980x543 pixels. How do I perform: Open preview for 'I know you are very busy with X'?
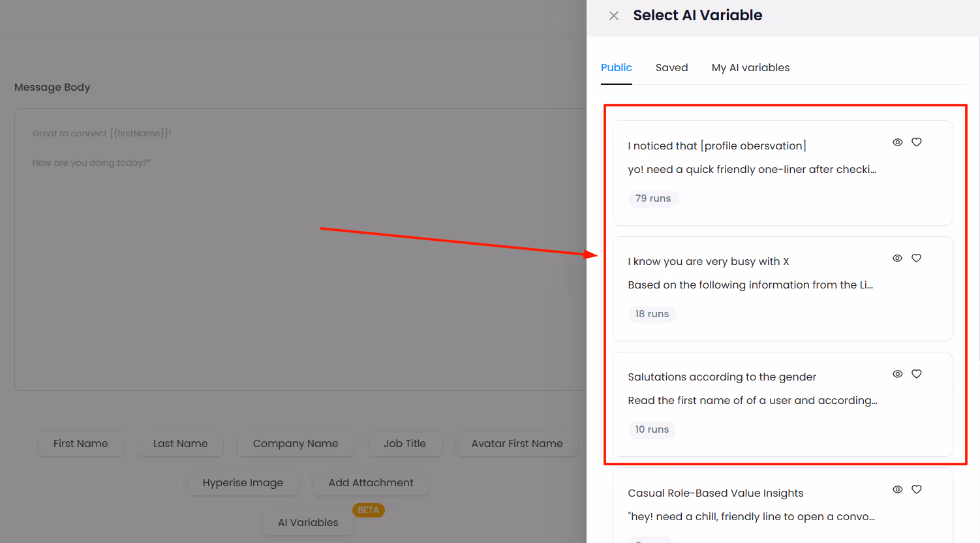(x=897, y=258)
